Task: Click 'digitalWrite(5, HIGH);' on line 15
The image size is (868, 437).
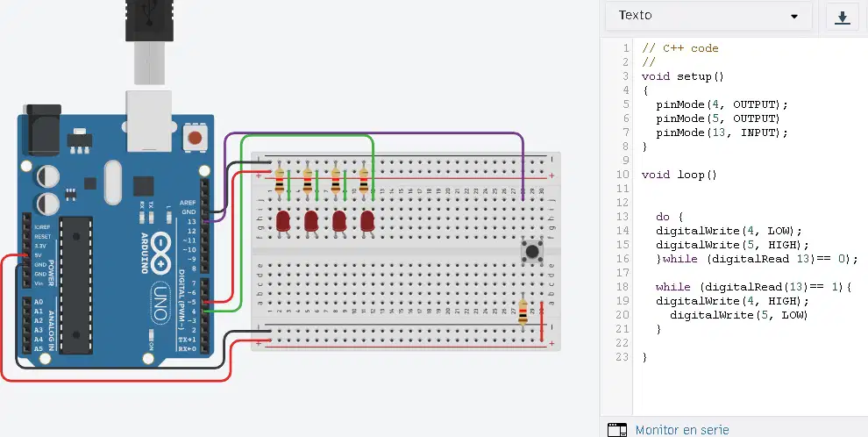Action: pos(732,245)
